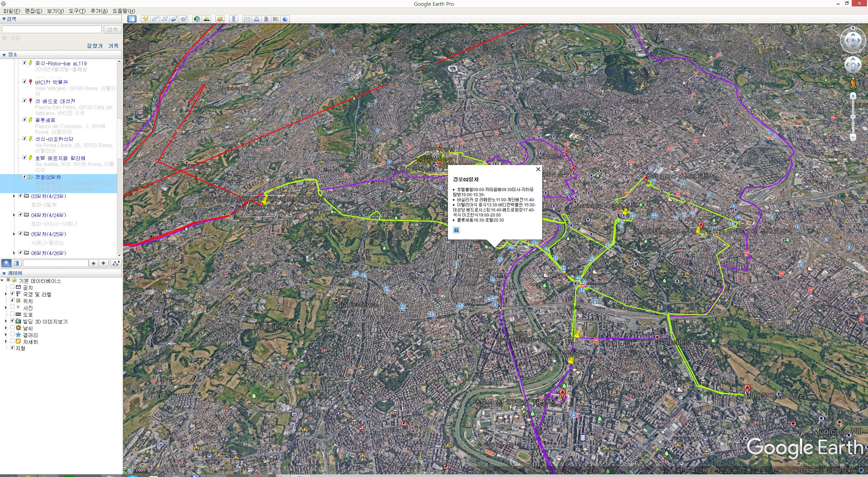
Task: Open the 보기(V) menu
Action: pyautogui.click(x=55, y=11)
